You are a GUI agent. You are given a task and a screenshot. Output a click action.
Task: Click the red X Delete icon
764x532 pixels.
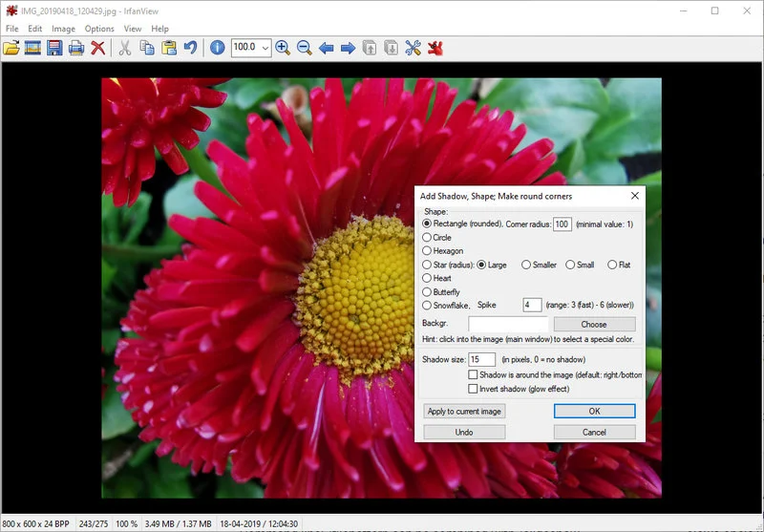(97, 48)
